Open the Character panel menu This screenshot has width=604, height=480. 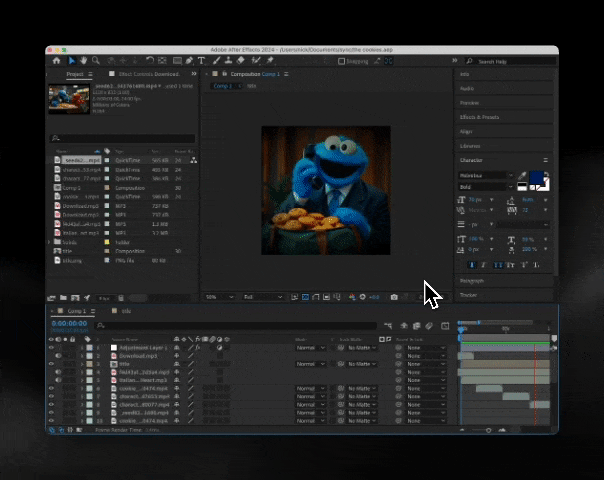click(x=545, y=160)
